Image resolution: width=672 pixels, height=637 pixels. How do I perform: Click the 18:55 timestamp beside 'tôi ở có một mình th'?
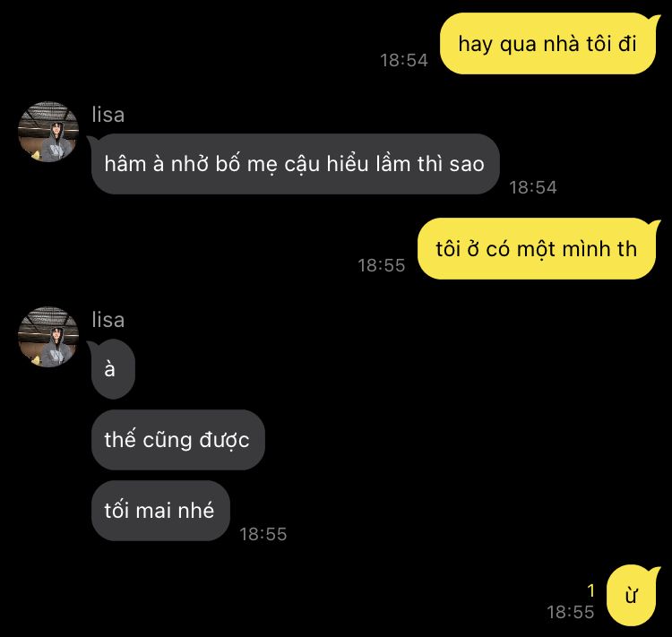382,265
